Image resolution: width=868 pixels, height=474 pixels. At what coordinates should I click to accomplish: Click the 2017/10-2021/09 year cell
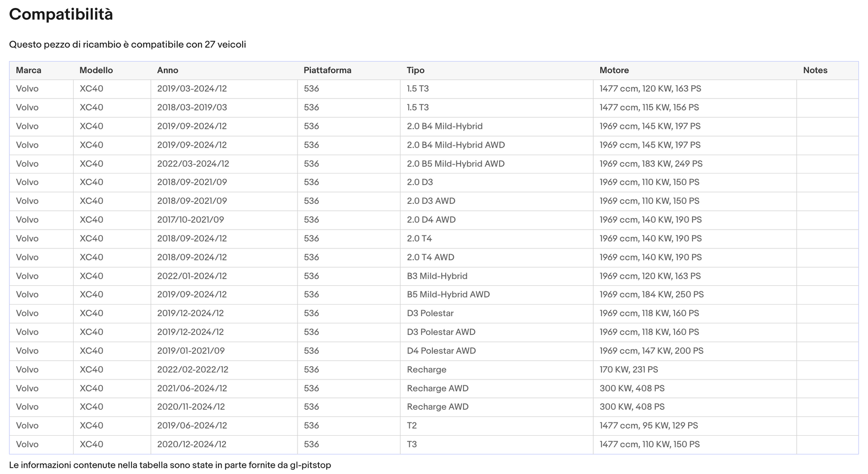tap(190, 220)
